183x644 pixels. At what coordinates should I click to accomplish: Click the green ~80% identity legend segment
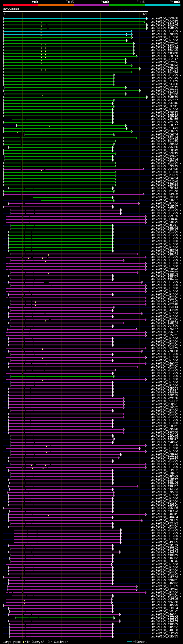pyautogui.click(x=127, y=5)
